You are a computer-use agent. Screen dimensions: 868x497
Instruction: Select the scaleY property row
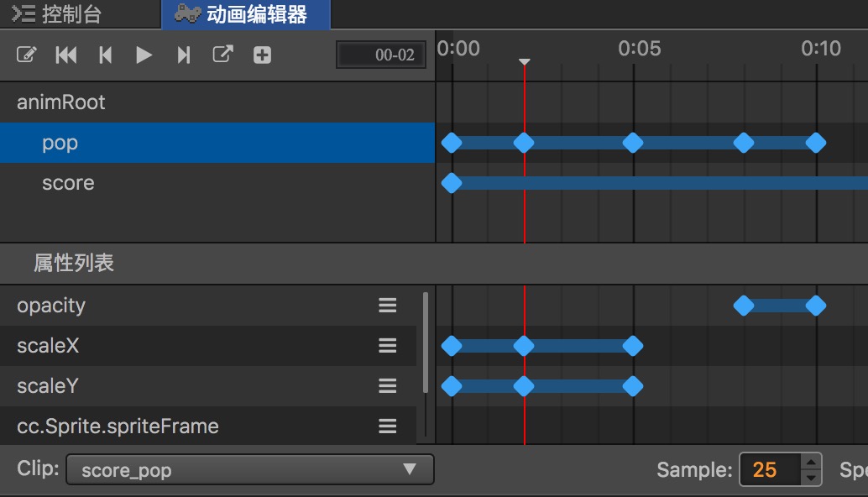(x=208, y=386)
